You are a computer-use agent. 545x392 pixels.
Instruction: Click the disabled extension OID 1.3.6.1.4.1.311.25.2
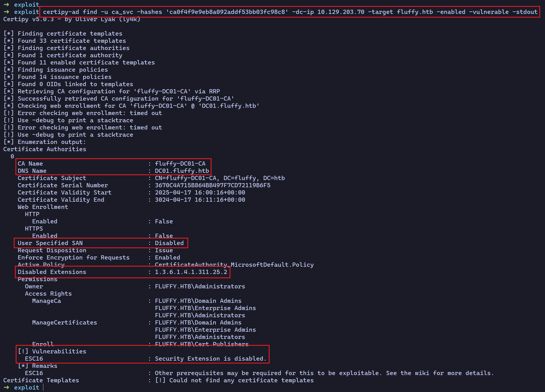(191, 272)
